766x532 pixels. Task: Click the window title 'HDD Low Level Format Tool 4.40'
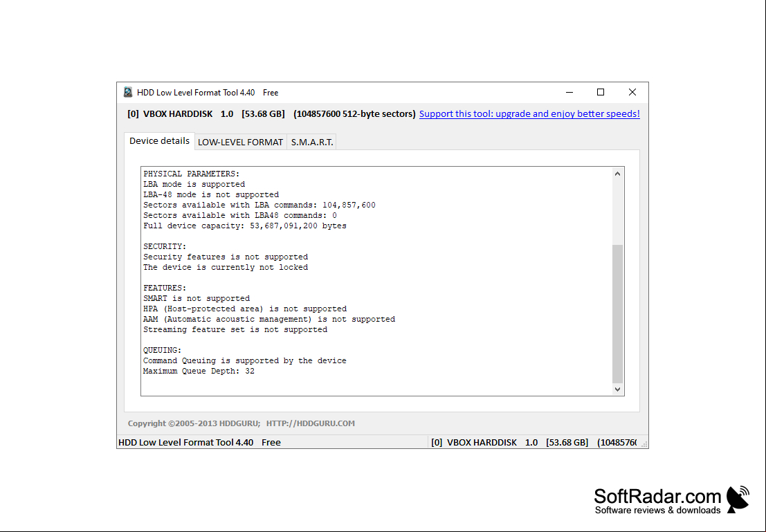(196, 92)
